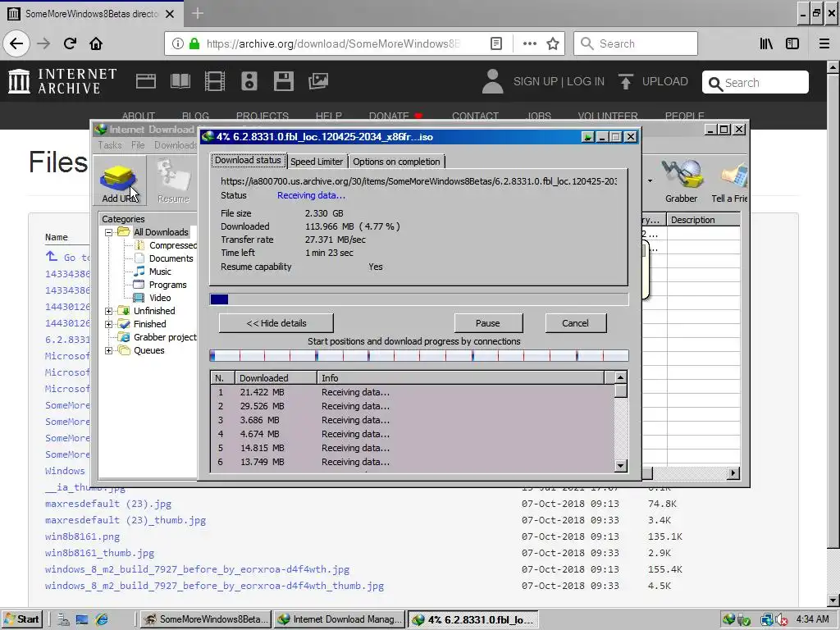Click the Description column header
The image size is (840, 630).
[703, 220]
